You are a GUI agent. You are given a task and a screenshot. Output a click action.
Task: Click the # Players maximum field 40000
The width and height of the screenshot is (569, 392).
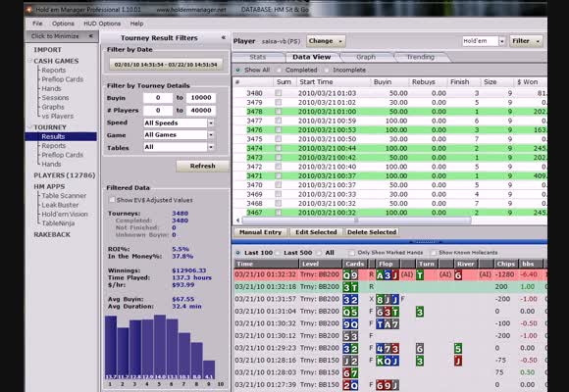(x=201, y=110)
